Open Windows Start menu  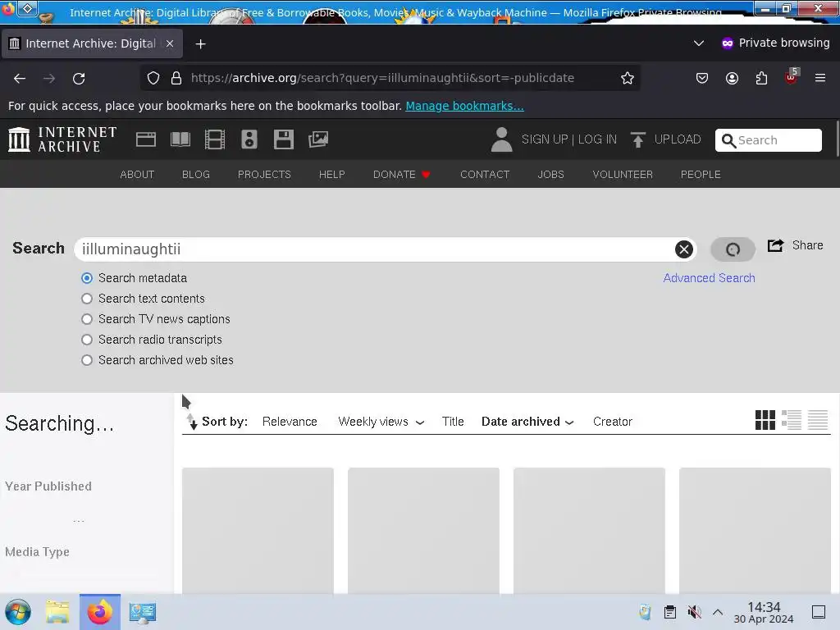coord(18,612)
